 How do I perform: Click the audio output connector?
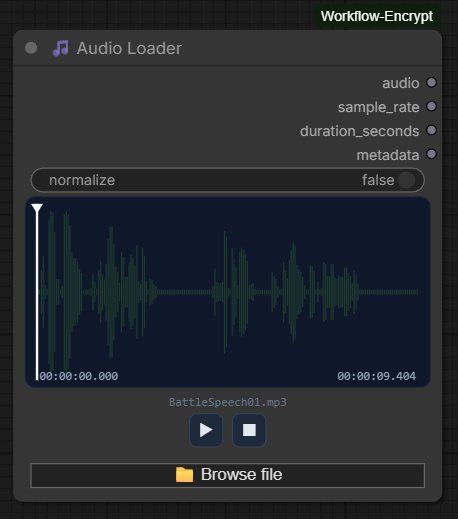pyautogui.click(x=431, y=82)
